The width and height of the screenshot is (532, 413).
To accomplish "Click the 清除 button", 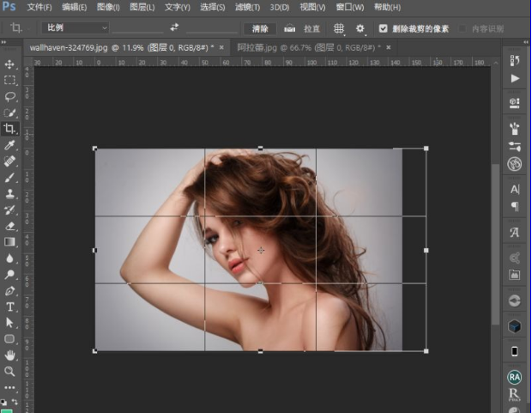I will pos(260,28).
